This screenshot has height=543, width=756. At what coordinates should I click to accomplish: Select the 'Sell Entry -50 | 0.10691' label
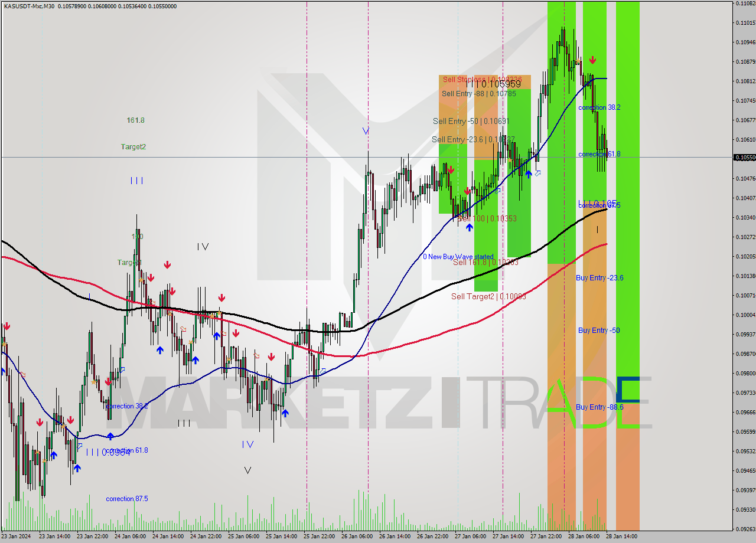coord(471,121)
